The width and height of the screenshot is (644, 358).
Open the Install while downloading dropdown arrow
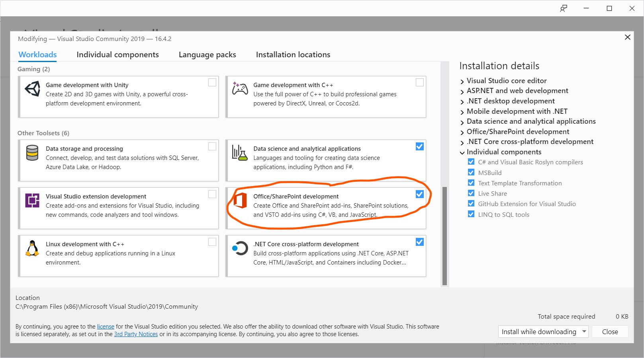tap(584, 331)
